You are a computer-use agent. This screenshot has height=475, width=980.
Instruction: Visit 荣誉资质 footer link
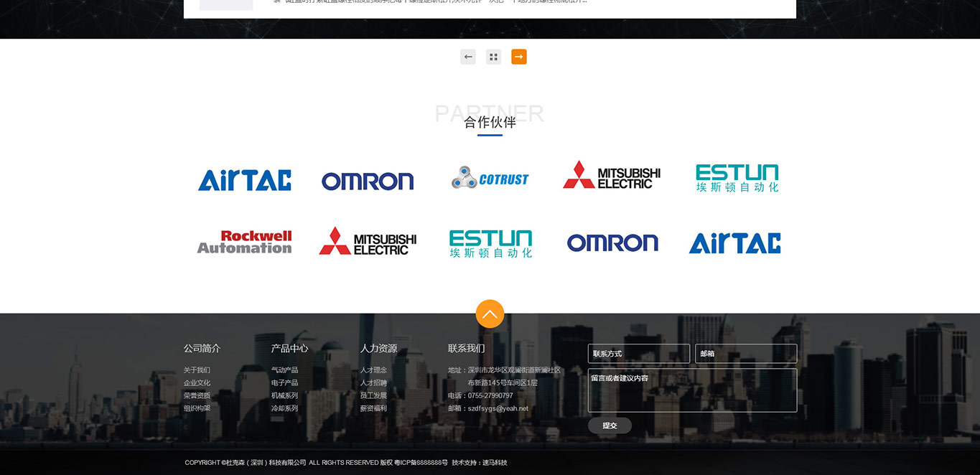click(197, 395)
